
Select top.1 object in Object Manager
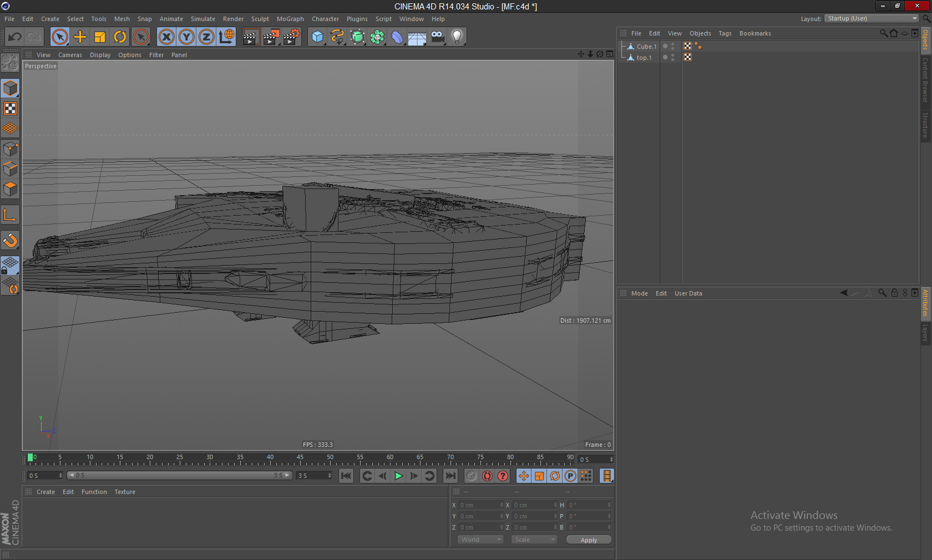(x=644, y=58)
